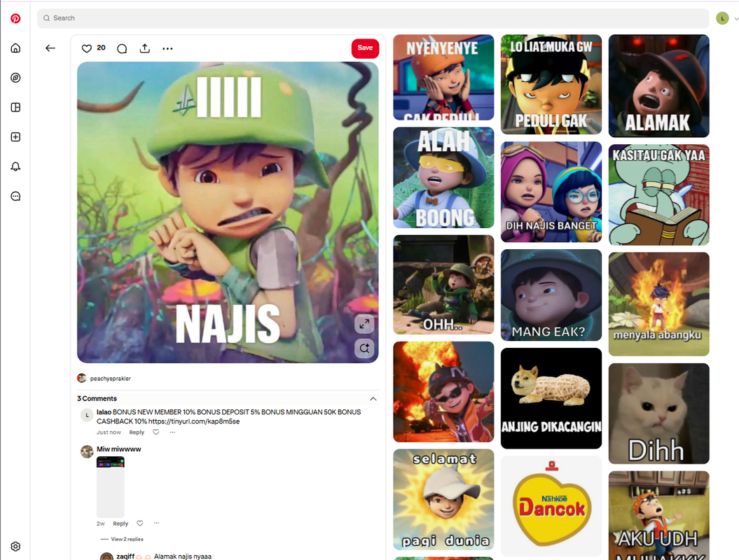Click lalao's comment avatar
Image resolution: width=739 pixels, height=560 pixels.
click(87, 415)
